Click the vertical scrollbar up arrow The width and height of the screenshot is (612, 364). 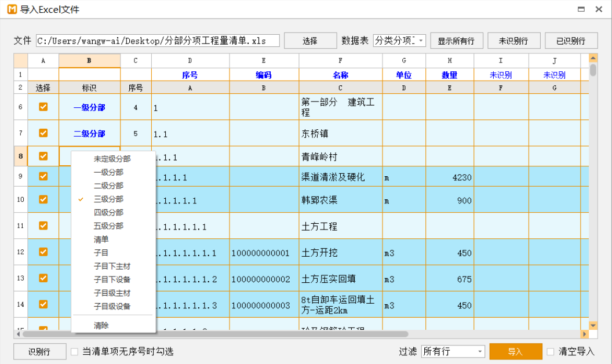pos(593,58)
